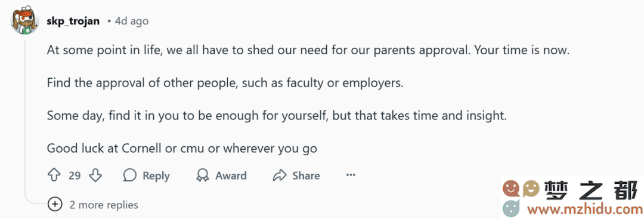Screen dimensions: 644x219
Task: Open the three-dot more options menu
Action: coord(351,175)
